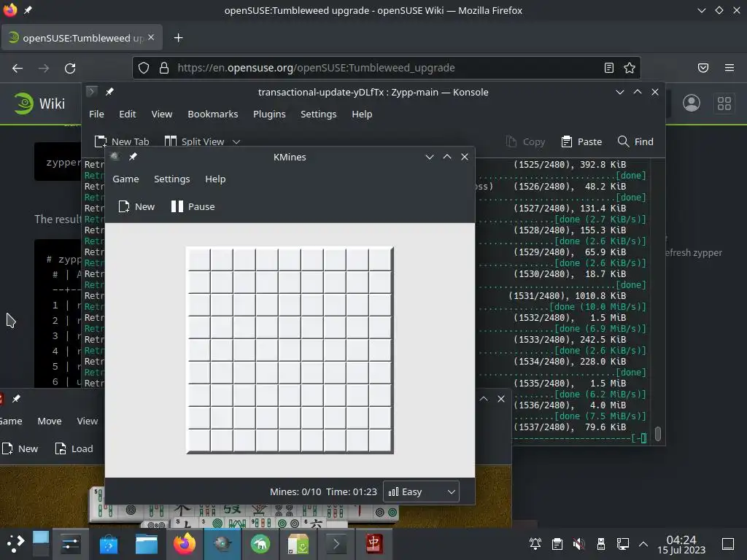Open Konsole Plugins menu

[x=269, y=114]
